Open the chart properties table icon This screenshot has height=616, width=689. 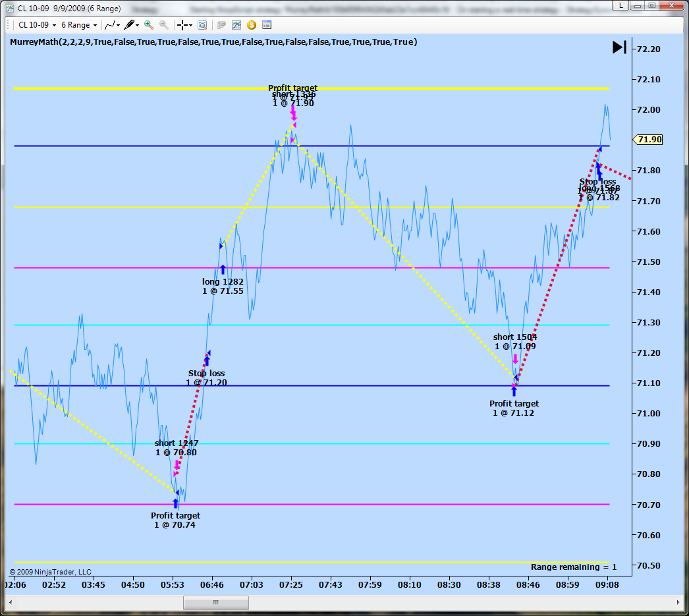267,25
